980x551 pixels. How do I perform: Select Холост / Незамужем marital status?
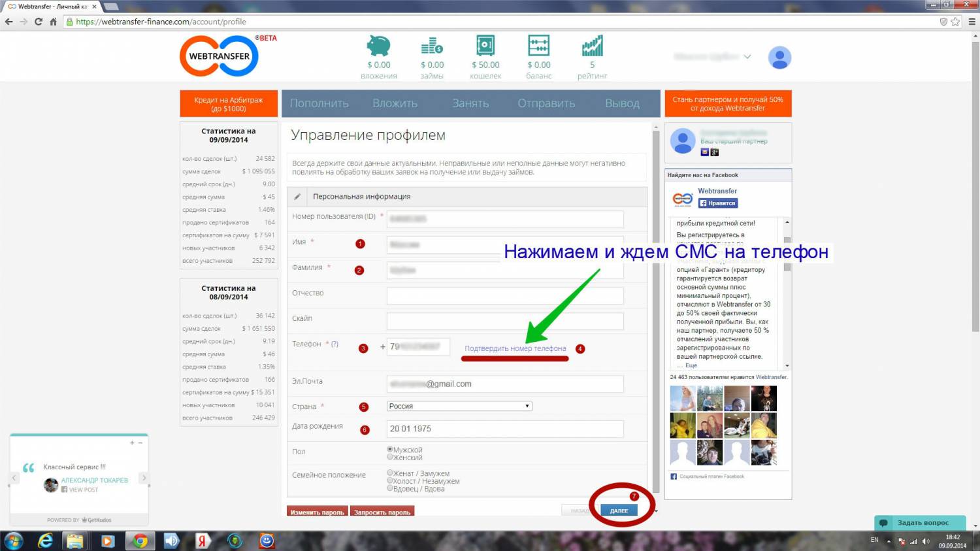tap(390, 480)
